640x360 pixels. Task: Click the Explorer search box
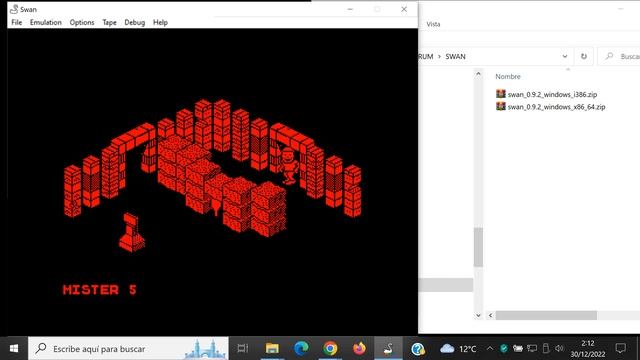[620, 56]
